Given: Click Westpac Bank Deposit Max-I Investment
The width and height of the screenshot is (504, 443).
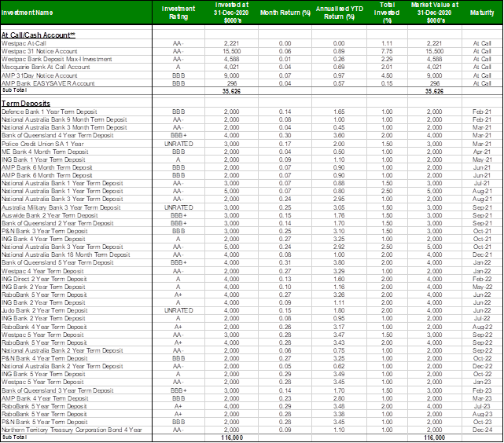Looking at the screenshot, I should [x=57, y=59].
